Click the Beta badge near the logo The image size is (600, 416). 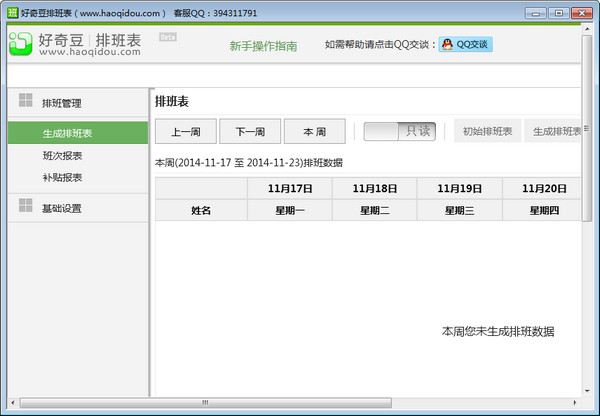[168, 37]
